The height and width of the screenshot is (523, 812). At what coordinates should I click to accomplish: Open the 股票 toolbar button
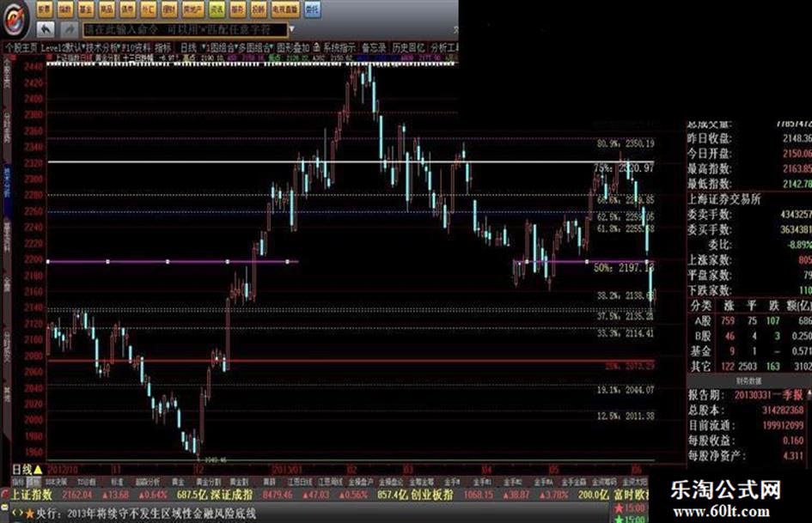(45, 9)
